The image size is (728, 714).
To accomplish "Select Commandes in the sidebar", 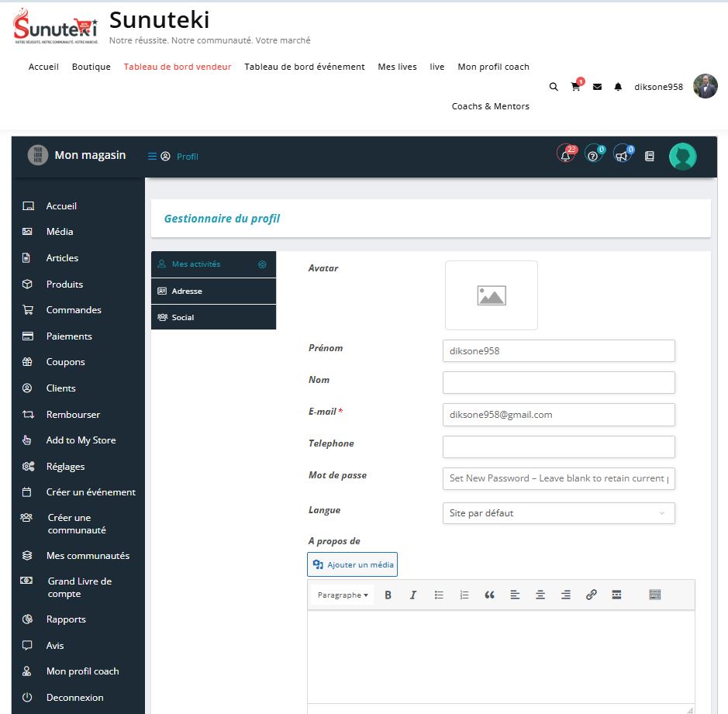I will [74, 309].
